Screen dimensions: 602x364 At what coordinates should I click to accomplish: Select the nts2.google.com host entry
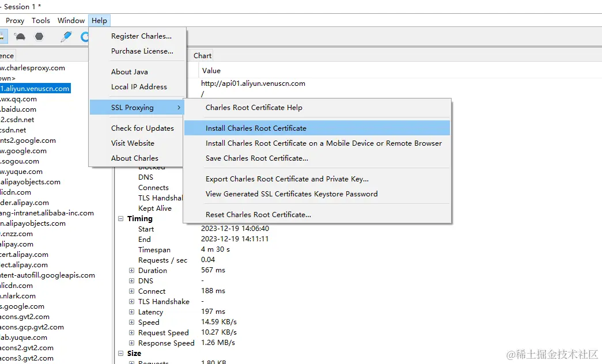pyautogui.click(x=28, y=141)
